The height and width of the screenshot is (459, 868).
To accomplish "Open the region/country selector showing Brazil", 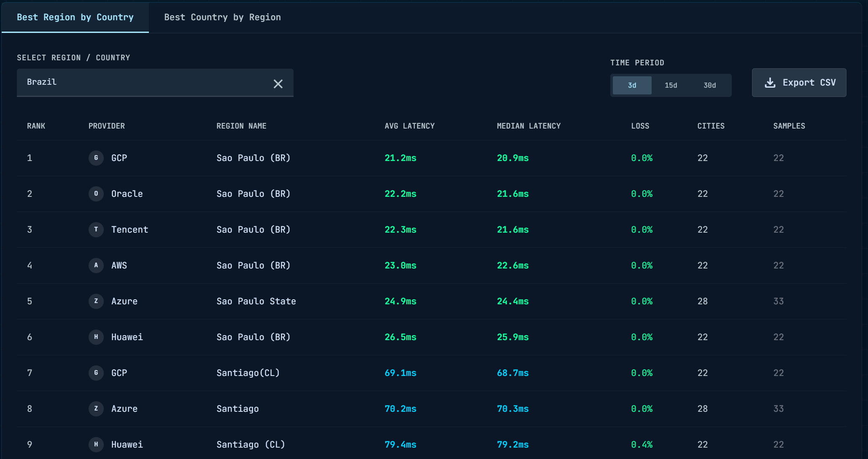I will 155,83.
